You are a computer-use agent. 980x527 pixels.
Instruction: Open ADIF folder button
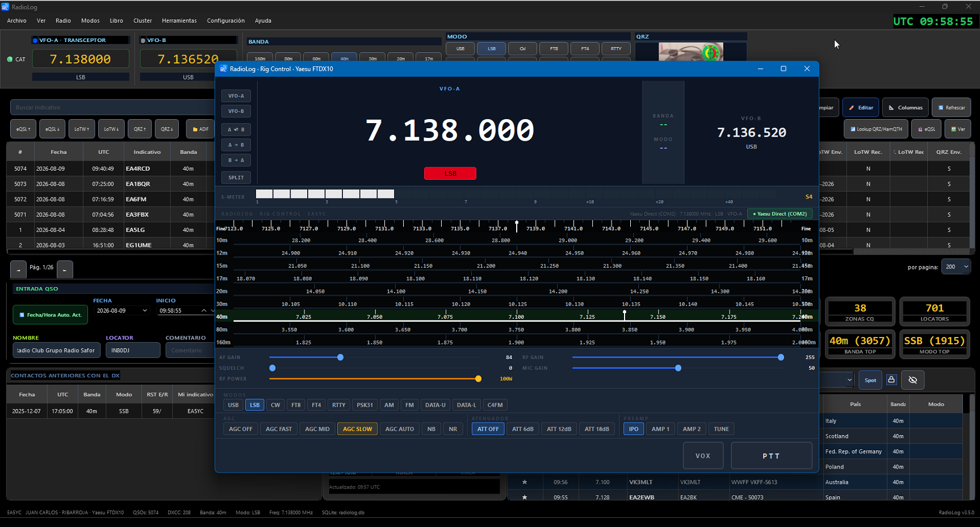pos(200,129)
